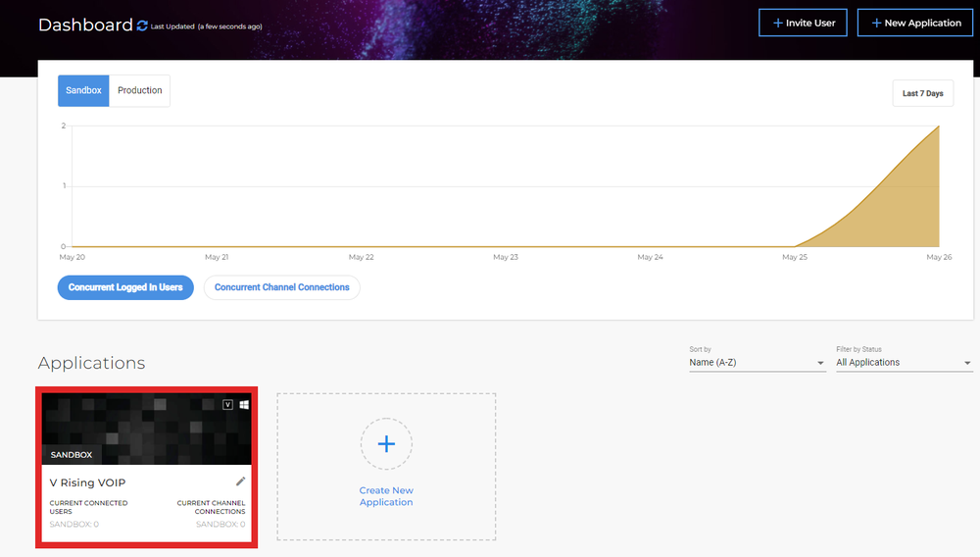Open the Sort by Name (A-Z) dropdown

tap(757, 363)
